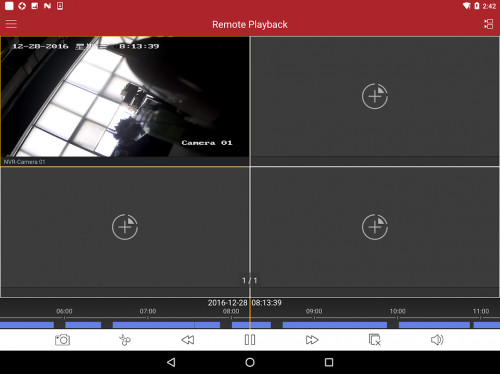The width and height of the screenshot is (500, 374).
Task: Capture a snapshot with the camera icon
Action: 62,340
